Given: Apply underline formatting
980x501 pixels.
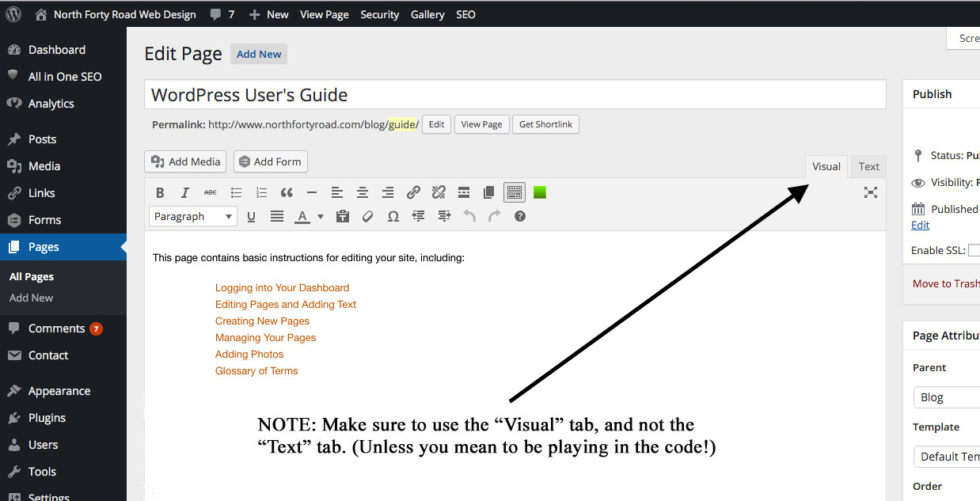Looking at the screenshot, I should (252, 216).
